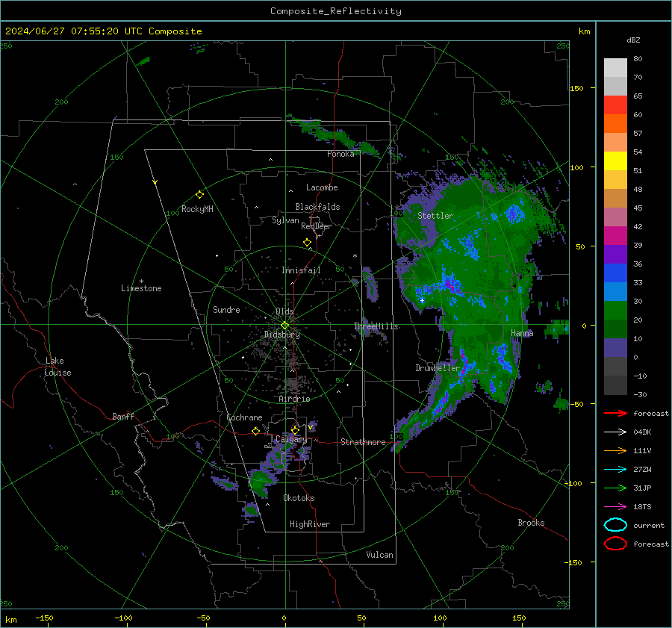Select the orange 111V arrow legend entry

coord(615,450)
